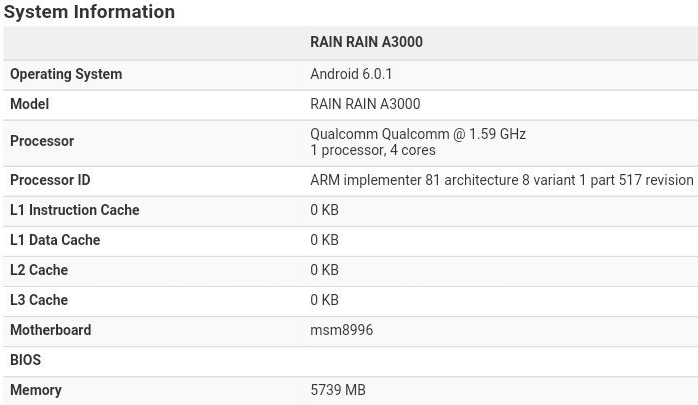Click the Model row label
698x405 pixels.
pos(29,104)
